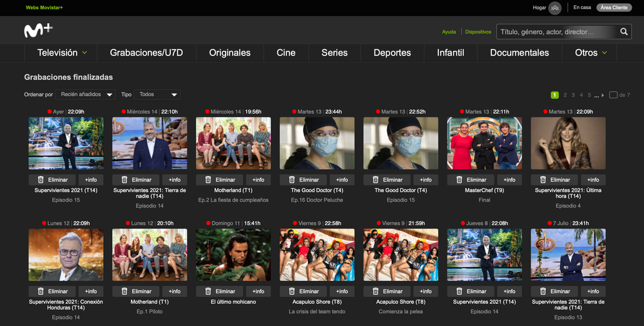The height and width of the screenshot is (326, 644).
Task: Click trash icon for Motherland Ep.2
Action: point(209,180)
